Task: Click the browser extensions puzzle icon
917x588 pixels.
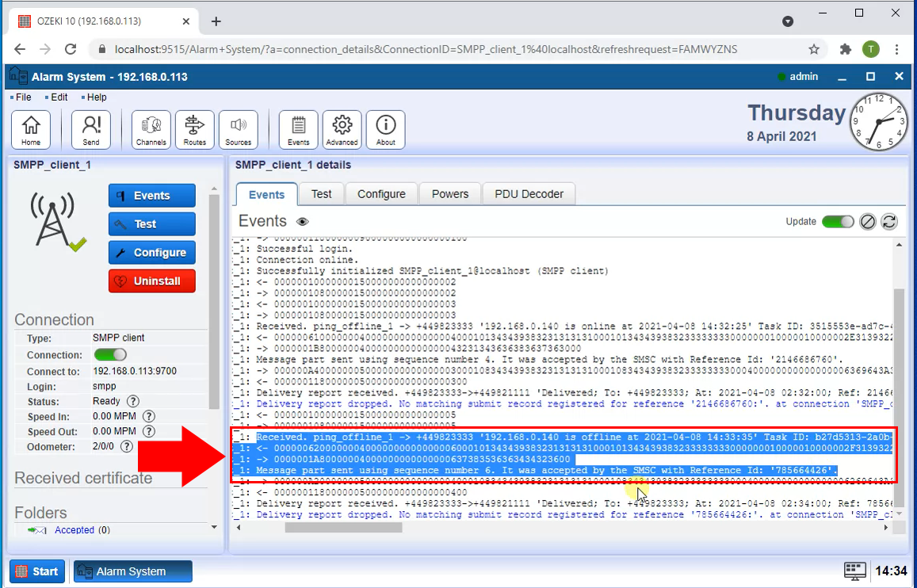Action: [x=845, y=50]
